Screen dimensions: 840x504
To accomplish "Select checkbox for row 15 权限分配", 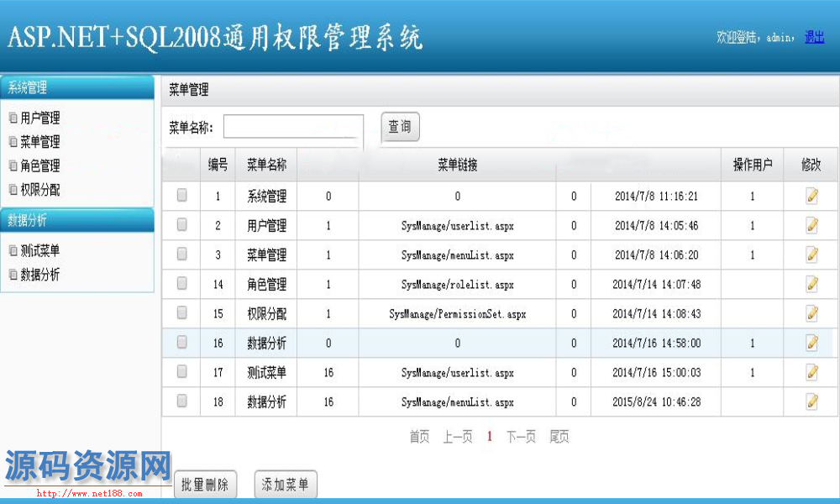I will (182, 312).
